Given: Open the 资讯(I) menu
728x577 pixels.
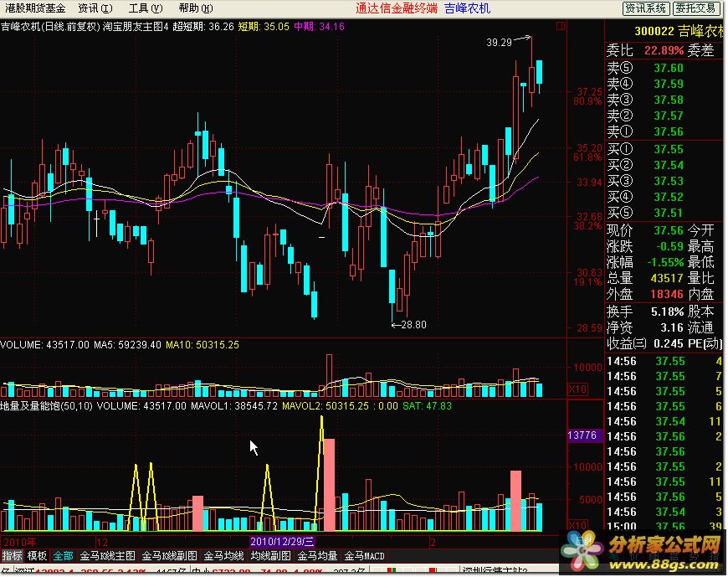Looking at the screenshot, I should (x=95, y=8).
